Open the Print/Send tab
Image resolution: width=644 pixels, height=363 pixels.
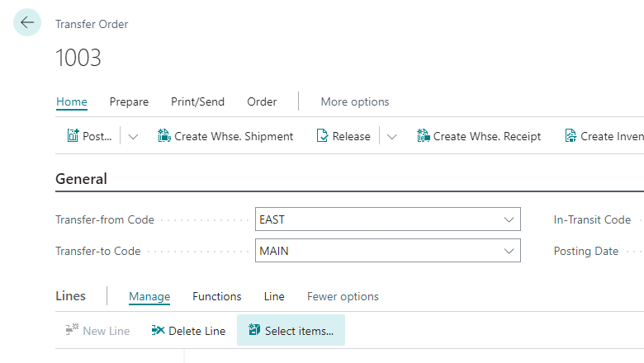click(x=197, y=102)
